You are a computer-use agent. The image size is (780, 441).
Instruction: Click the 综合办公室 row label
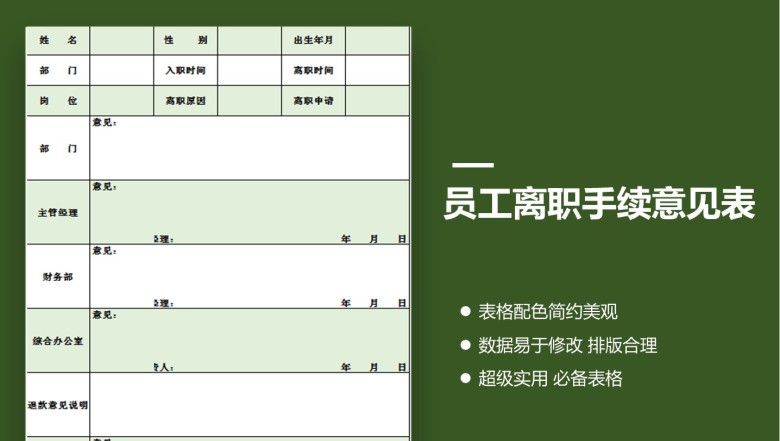click(x=58, y=341)
